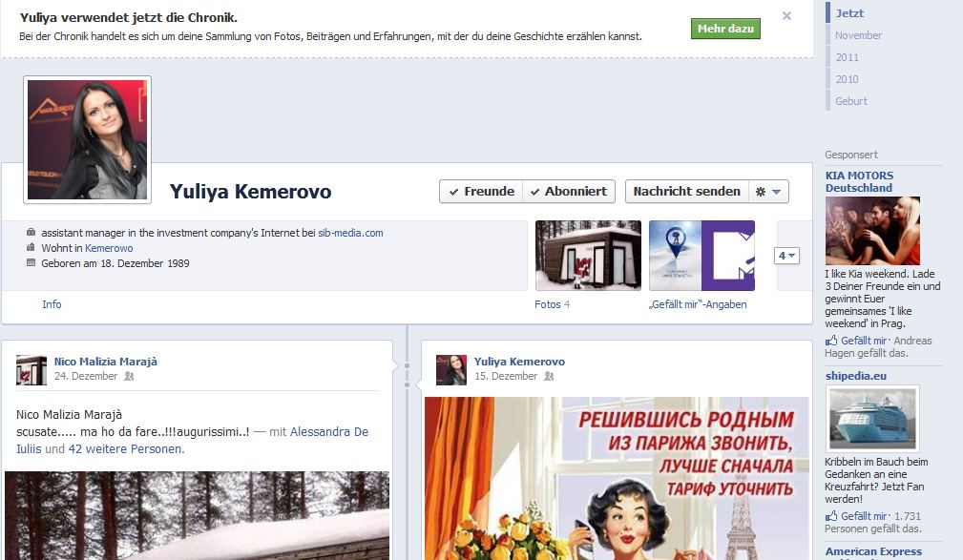
Task: Click the calendar icon beside the birthday entry
Action: pyautogui.click(x=29, y=263)
